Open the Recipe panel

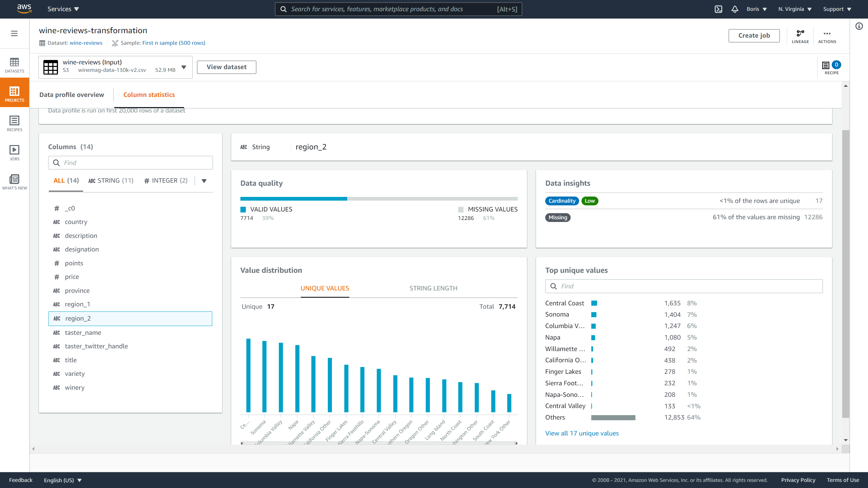point(831,67)
